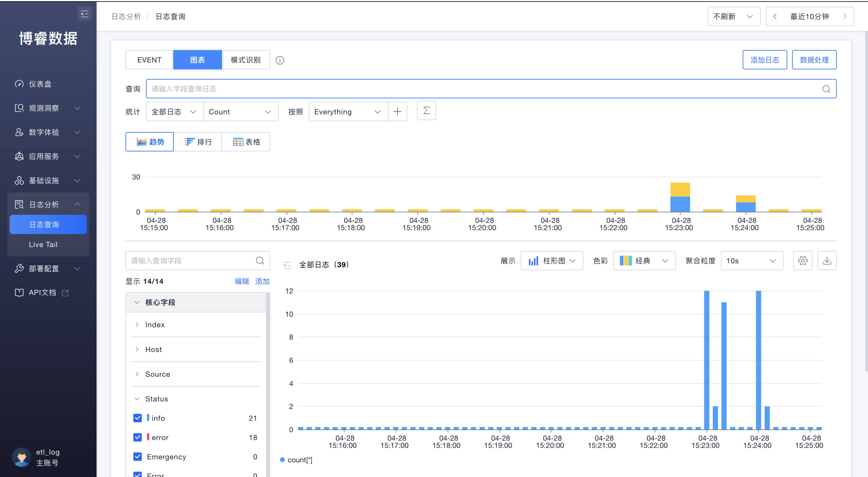This screenshot has height=477, width=868.
Task: Open the Count statistic dropdown
Action: [241, 112]
